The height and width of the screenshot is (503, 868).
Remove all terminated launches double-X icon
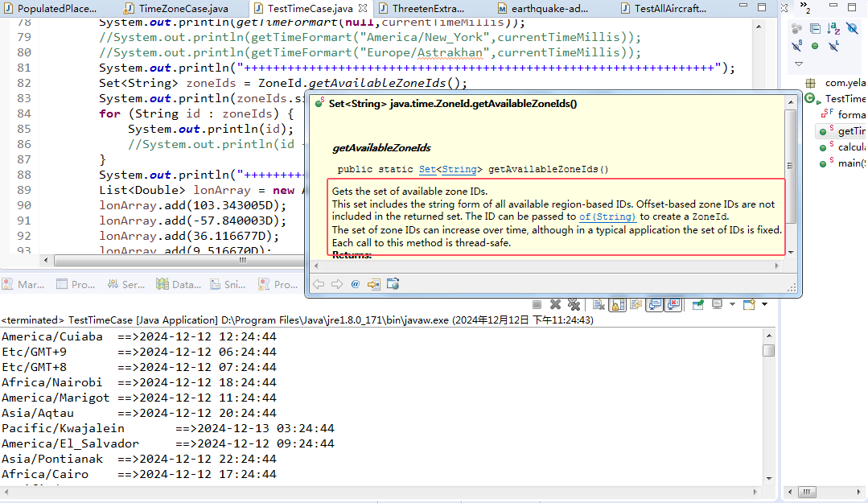tap(574, 304)
